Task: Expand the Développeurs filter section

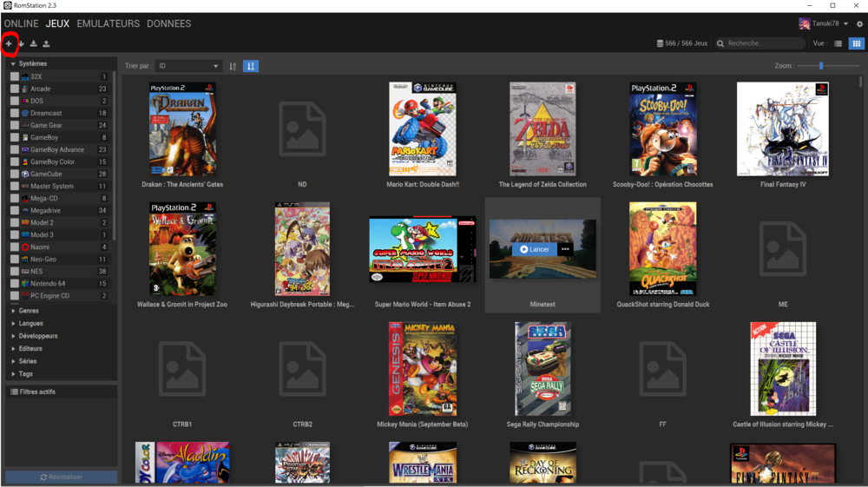Action: (13, 336)
